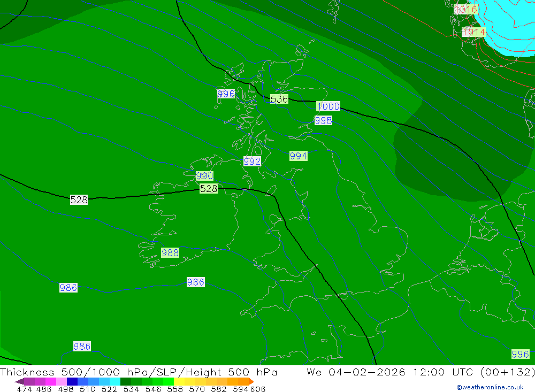Choose the darkest green legend swatch
The width and height of the screenshot is (535, 392).
tap(126, 381)
